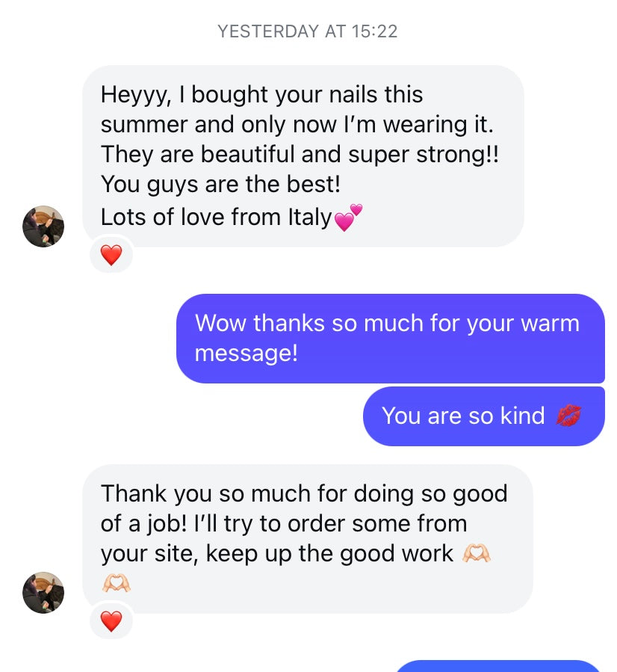617x672 pixels.
Task: Open sender's avatar beside the 'Thank you' message
Action: click(43, 592)
